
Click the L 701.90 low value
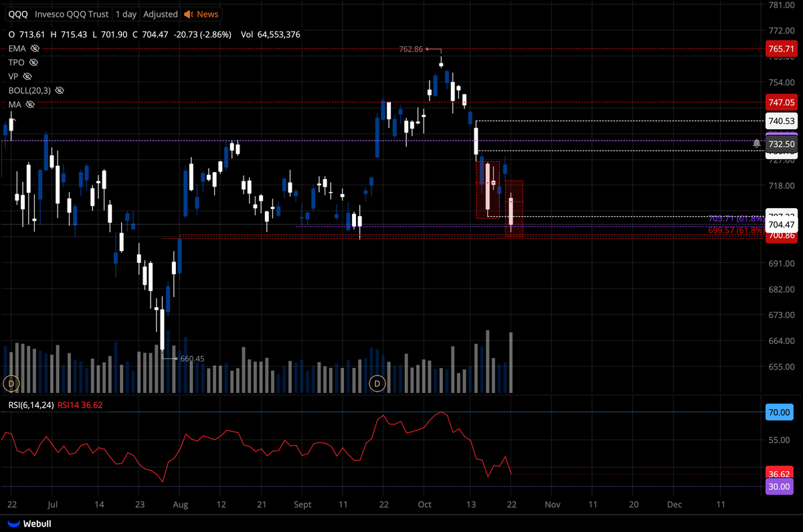click(x=110, y=34)
